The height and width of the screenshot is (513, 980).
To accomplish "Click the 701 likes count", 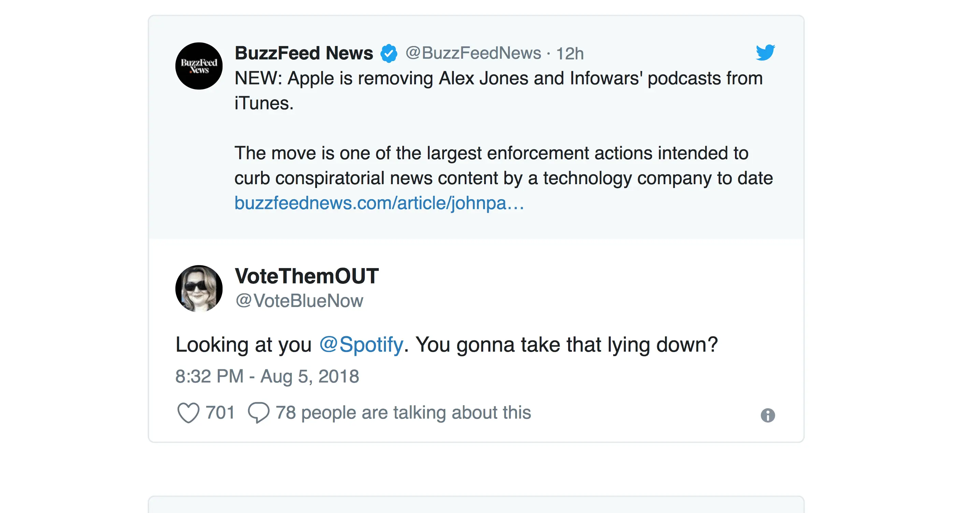I will coord(220,413).
